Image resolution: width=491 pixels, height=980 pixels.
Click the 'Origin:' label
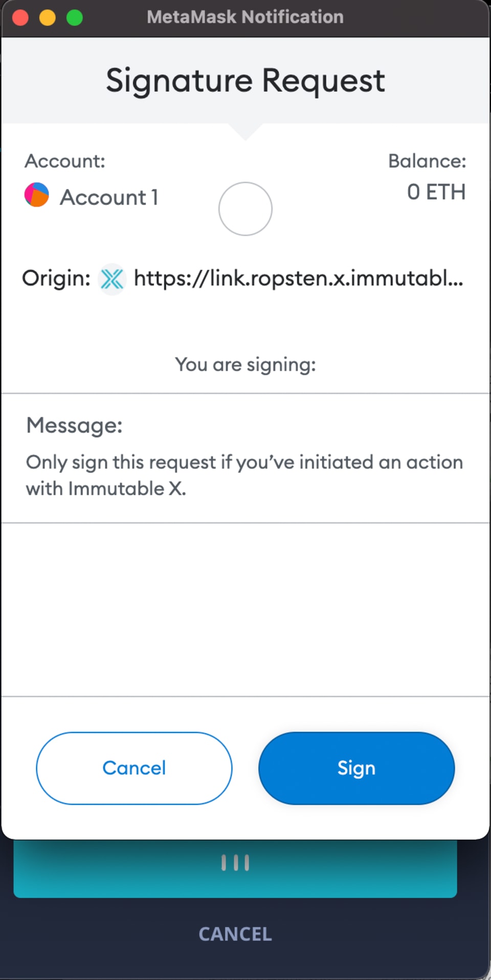(56, 278)
